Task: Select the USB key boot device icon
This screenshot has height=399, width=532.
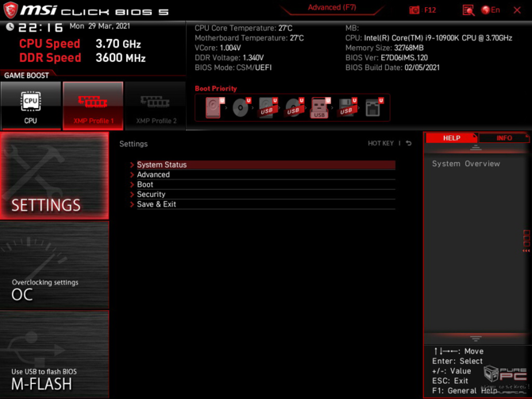Action: point(320,107)
